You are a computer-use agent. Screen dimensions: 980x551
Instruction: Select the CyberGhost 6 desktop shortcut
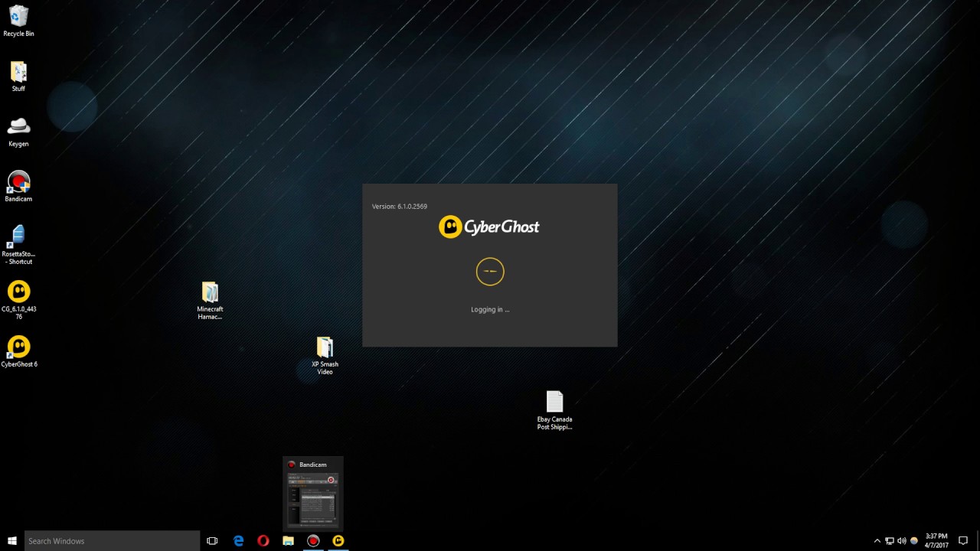pyautogui.click(x=18, y=352)
